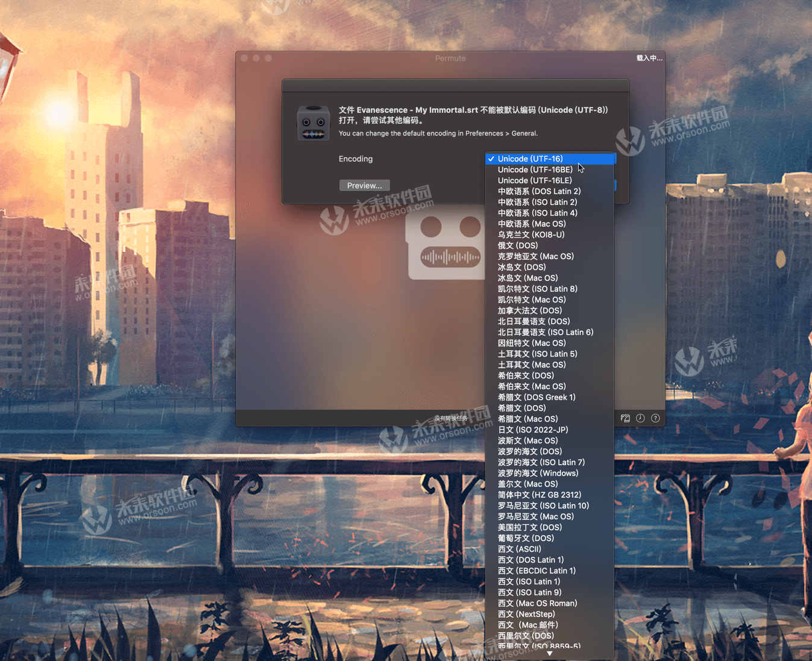Select 中欧语系 (ISO Latin 2) encoding
The image size is (812, 661).
[x=550, y=202]
